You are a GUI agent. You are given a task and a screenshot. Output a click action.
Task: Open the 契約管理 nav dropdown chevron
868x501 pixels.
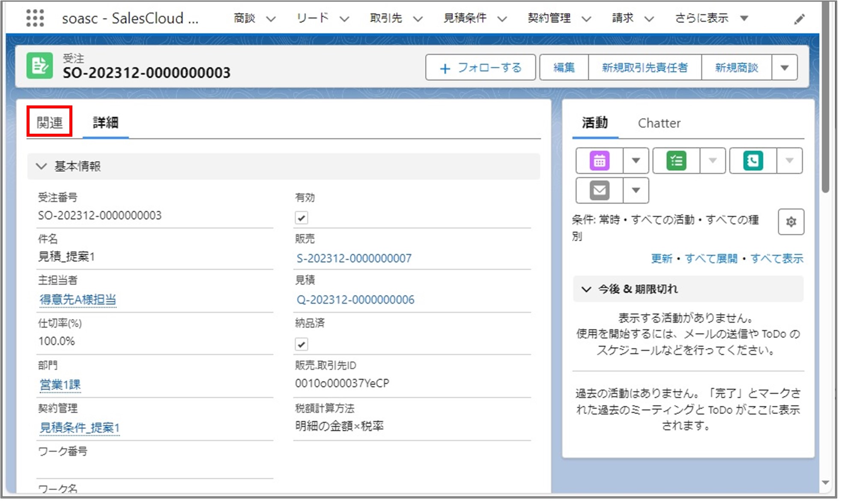587,19
